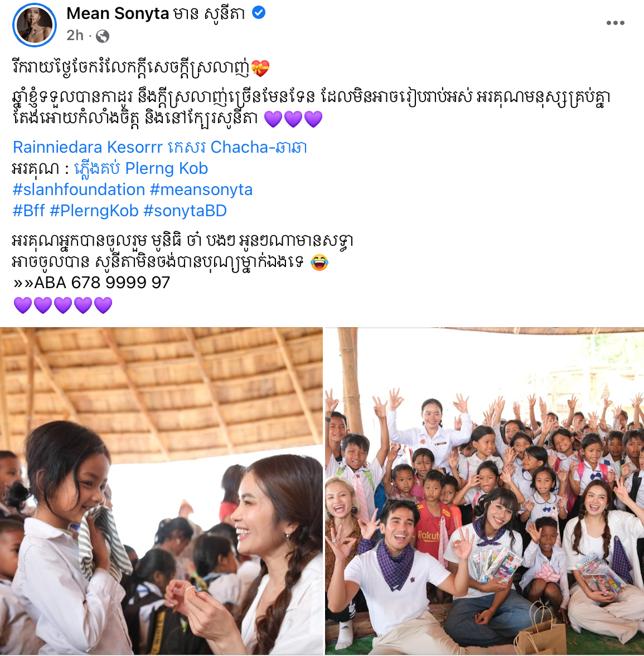The height and width of the screenshot is (656, 644).
Task: Open the Chacha tagged profile link
Action: [259, 147]
